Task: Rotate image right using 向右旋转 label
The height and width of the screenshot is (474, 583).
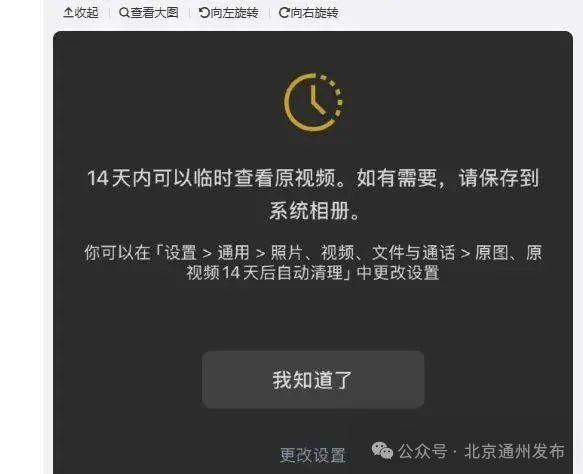Action: [x=315, y=13]
